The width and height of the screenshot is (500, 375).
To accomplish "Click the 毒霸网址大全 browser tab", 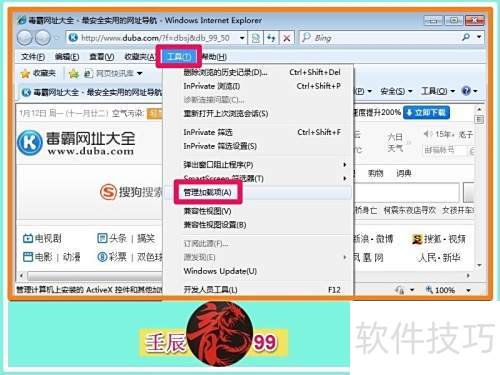I will tap(92, 92).
